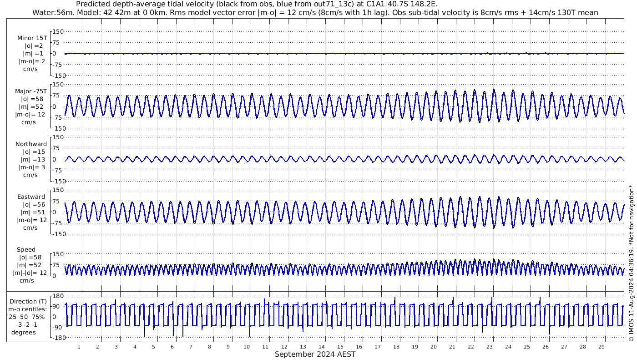
Task: Click the 'Major -75T' panel label
Action: click(31, 91)
